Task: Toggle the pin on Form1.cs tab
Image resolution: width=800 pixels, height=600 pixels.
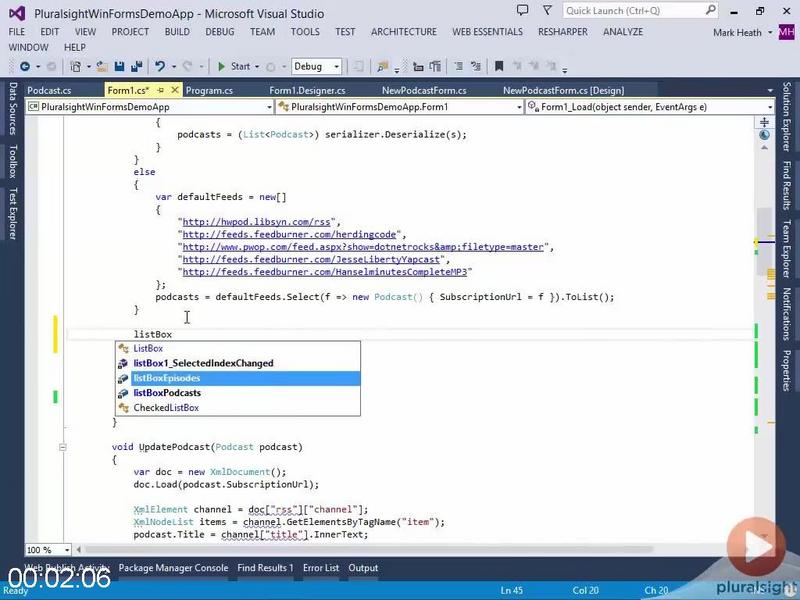Action: [160, 90]
